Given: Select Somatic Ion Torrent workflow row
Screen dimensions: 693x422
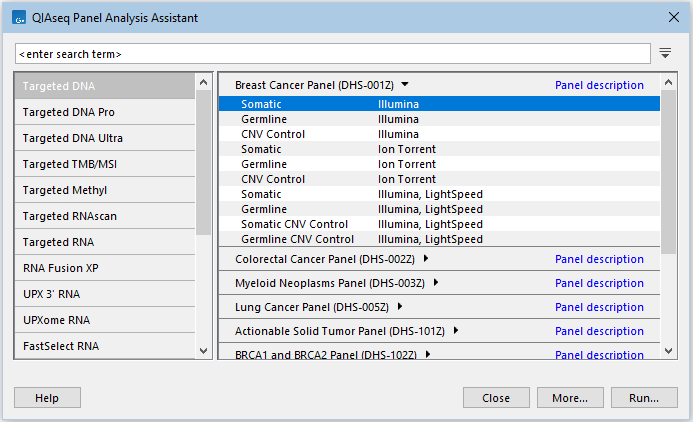Looking at the screenshot, I should [x=439, y=149].
